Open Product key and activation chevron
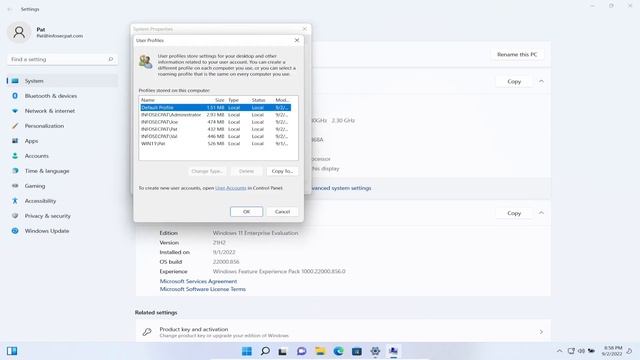This screenshot has width=640, height=360. click(541, 332)
